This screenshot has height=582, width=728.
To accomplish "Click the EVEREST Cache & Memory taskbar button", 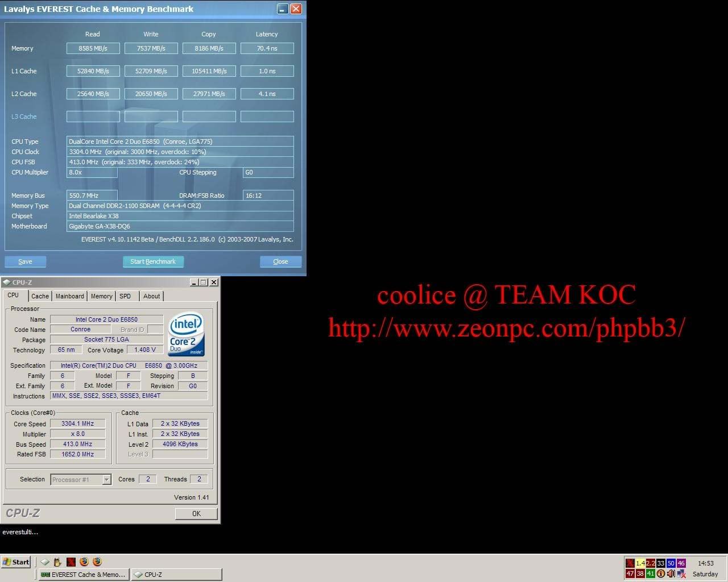I will [84, 575].
